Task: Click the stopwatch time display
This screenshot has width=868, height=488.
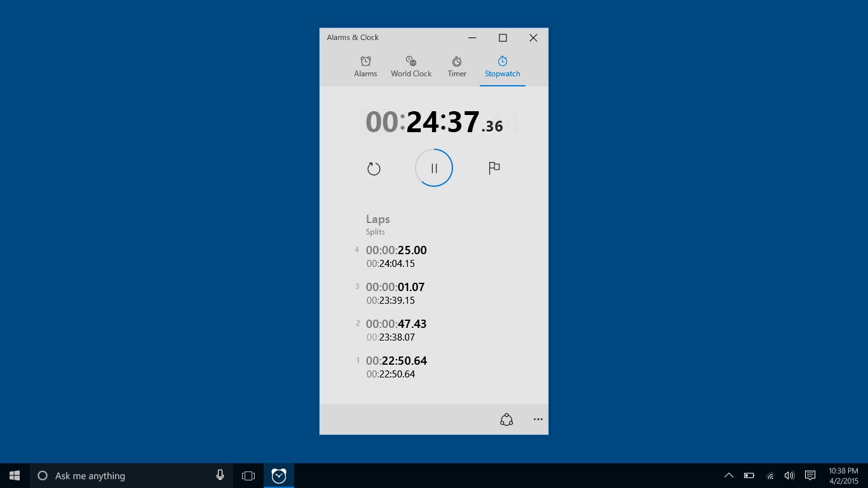Action: tap(434, 122)
